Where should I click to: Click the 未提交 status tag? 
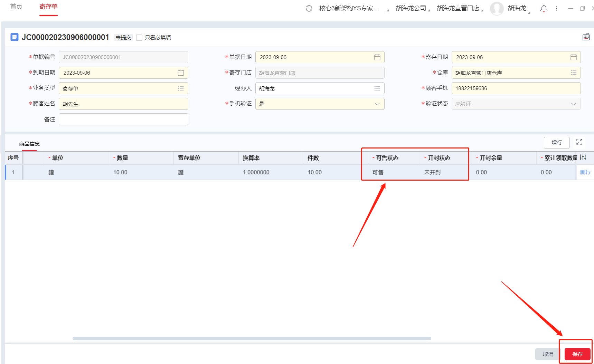[x=123, y=37]
